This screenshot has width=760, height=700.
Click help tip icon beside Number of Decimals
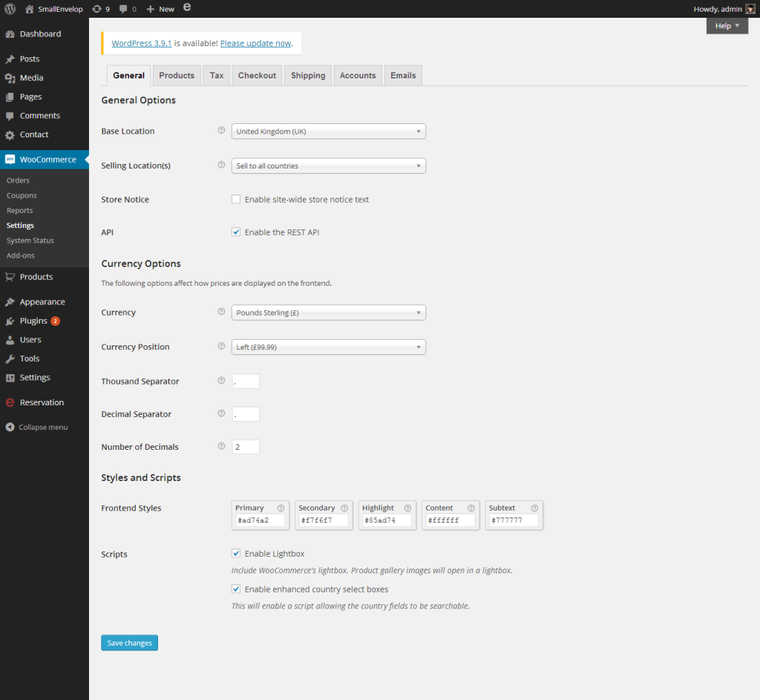tap(221, 446)
